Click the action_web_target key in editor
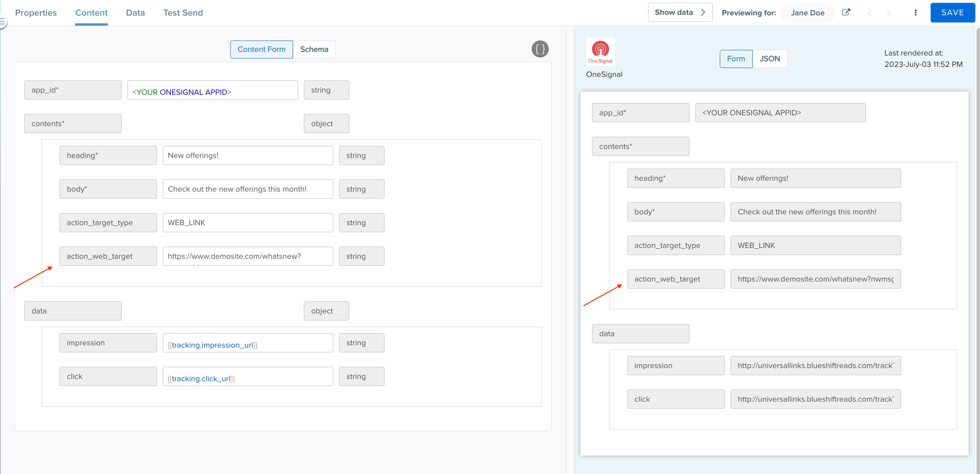The image size is (980, 474). (108, 256)
